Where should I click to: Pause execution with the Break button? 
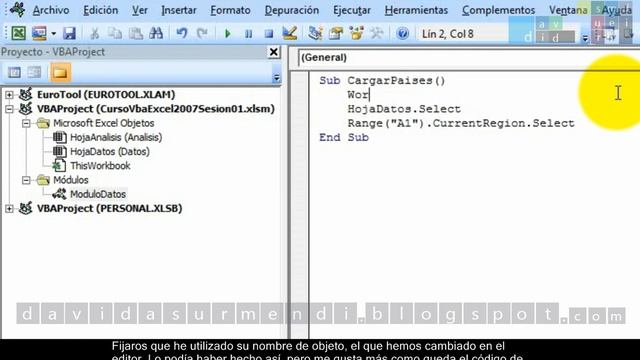tap(248, 33)
